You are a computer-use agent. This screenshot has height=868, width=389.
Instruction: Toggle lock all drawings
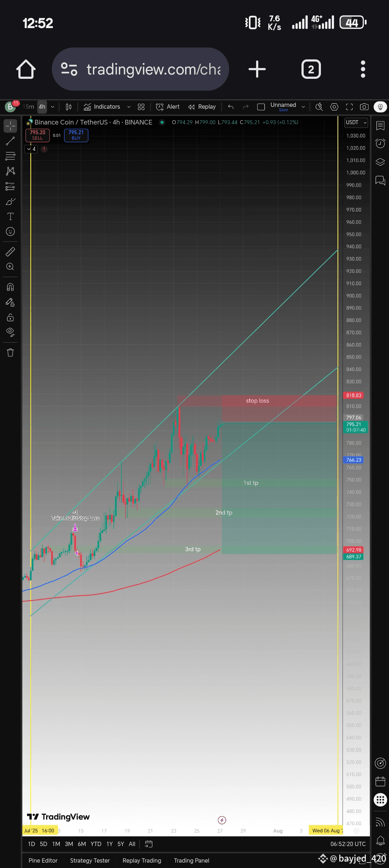pyautogui.click(x=10, y=317)
